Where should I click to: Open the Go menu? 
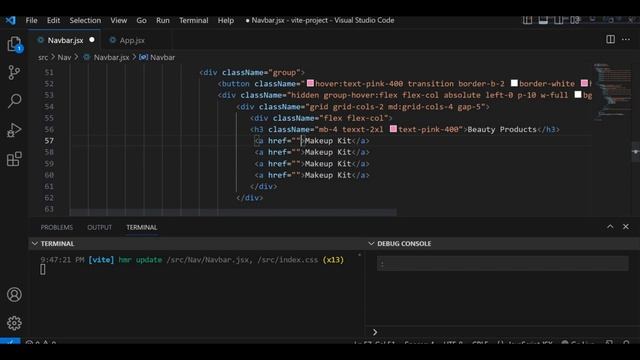[141, 20]
